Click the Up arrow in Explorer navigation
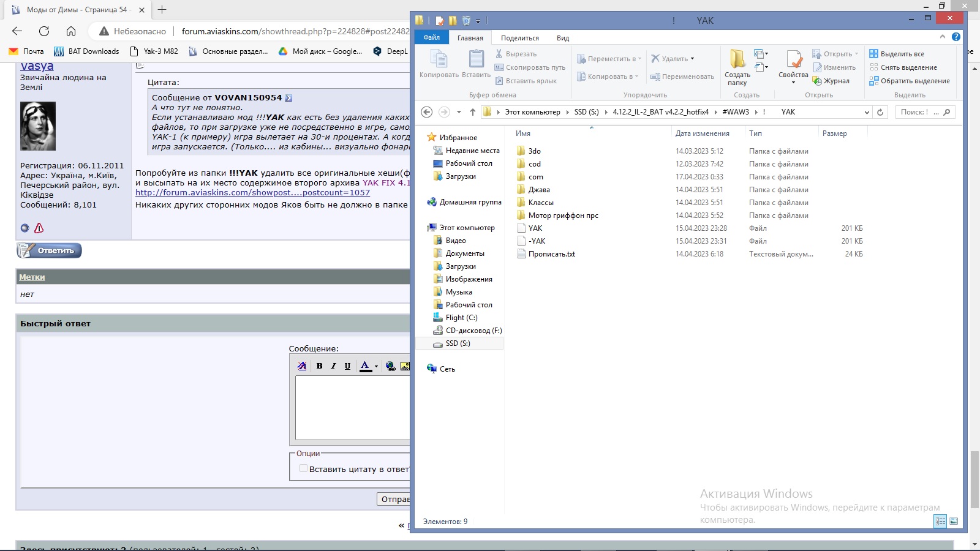Viewport: 980px width, 551px height. coord(473,112)
